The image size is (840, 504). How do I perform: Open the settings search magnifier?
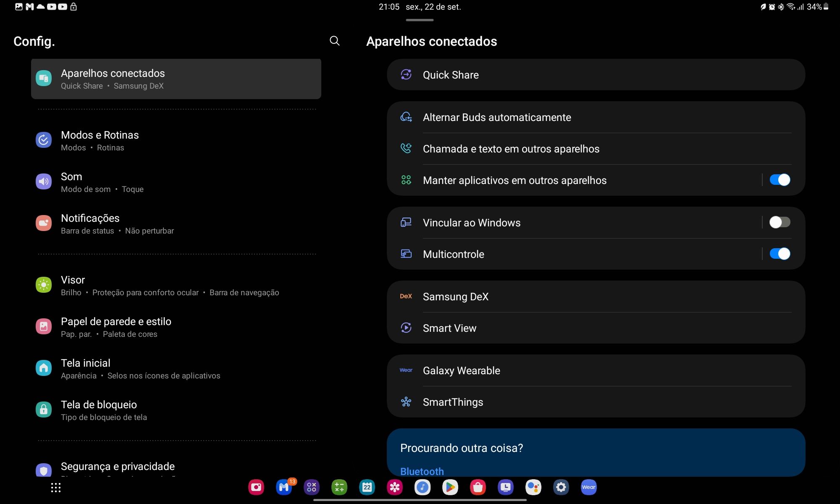335,41
